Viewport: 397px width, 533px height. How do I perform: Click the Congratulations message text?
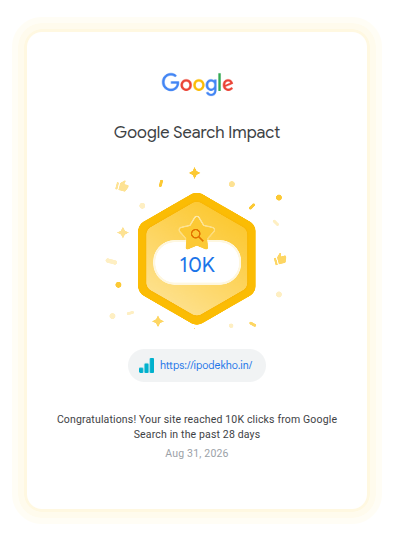point(197,427)
